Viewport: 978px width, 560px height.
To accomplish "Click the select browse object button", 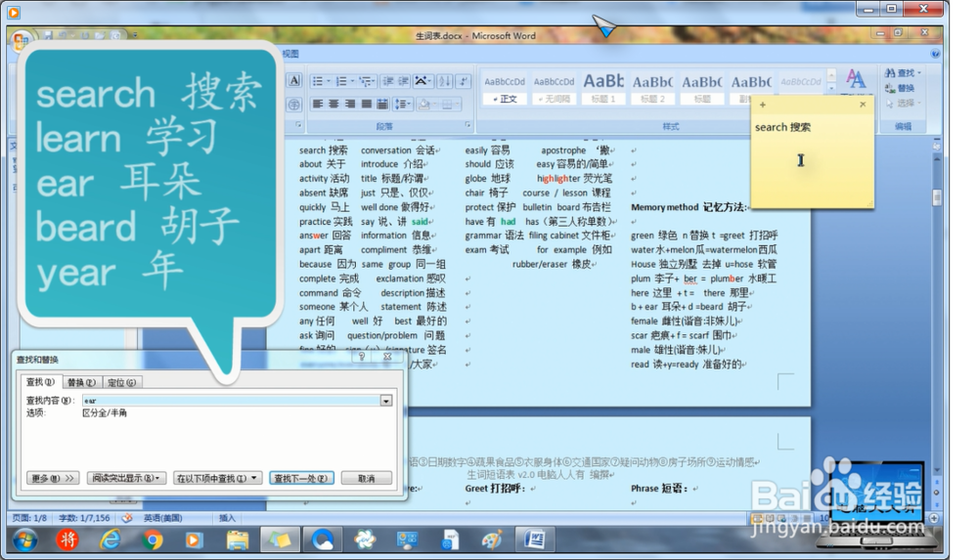I will tap(936, 492).
